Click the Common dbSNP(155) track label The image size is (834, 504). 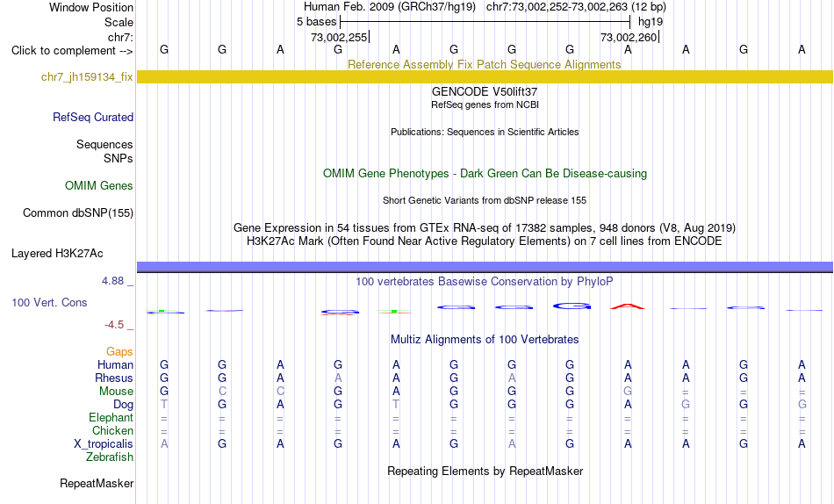click(x=78, y=212)
